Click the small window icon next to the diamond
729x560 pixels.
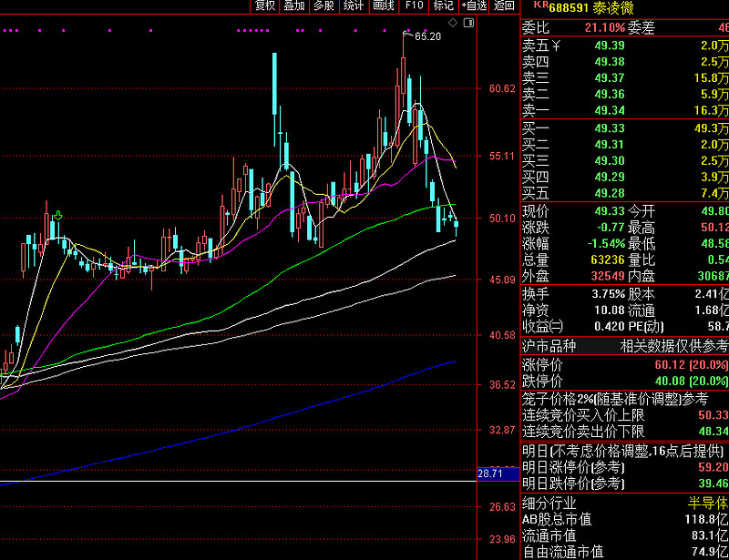tap(467, 22)
